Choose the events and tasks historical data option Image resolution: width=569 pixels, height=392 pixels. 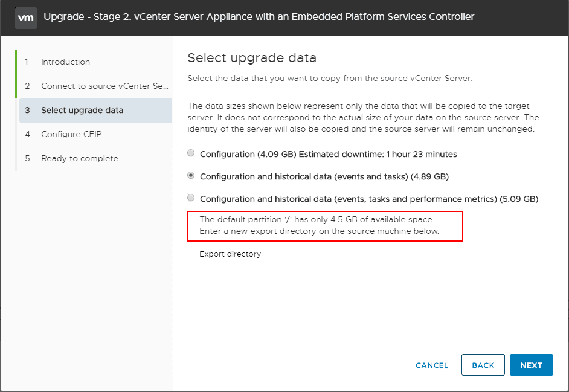tap(191, 175)
